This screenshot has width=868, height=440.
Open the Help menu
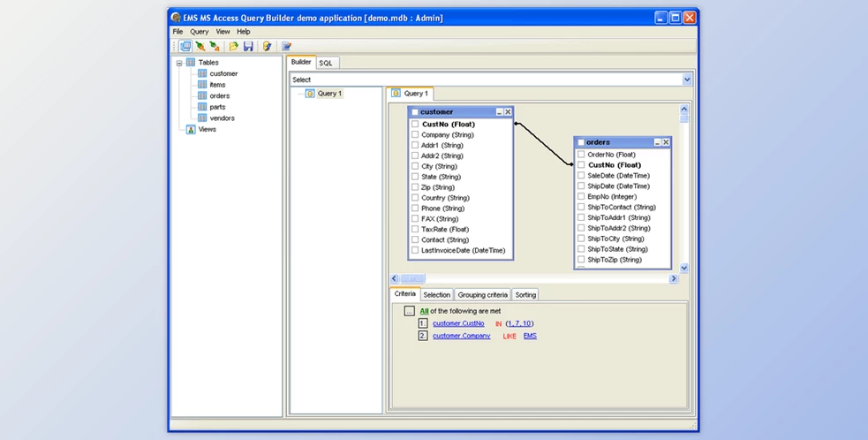coord(244,32)
